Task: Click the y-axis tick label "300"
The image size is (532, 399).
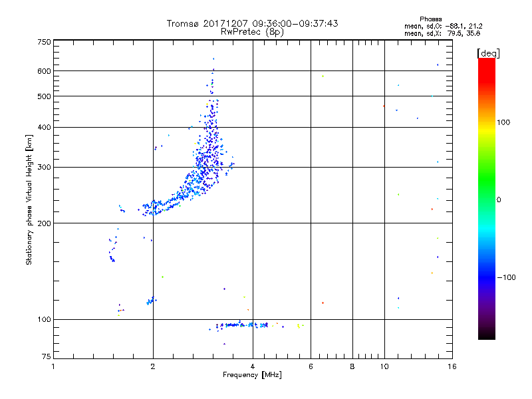Action: click(x=44, y=168)
